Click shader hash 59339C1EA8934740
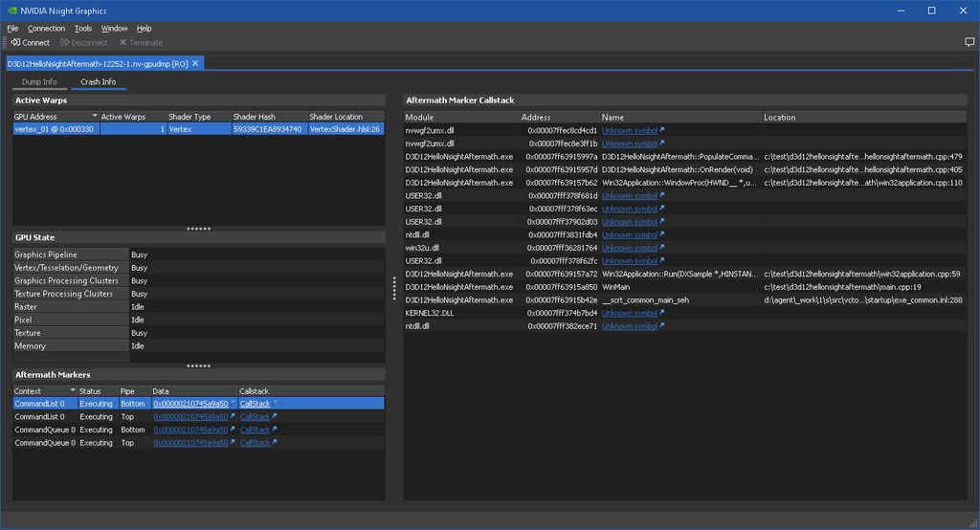Image resolution: width=980 pixels, height=530 pixels. [268, 129]
